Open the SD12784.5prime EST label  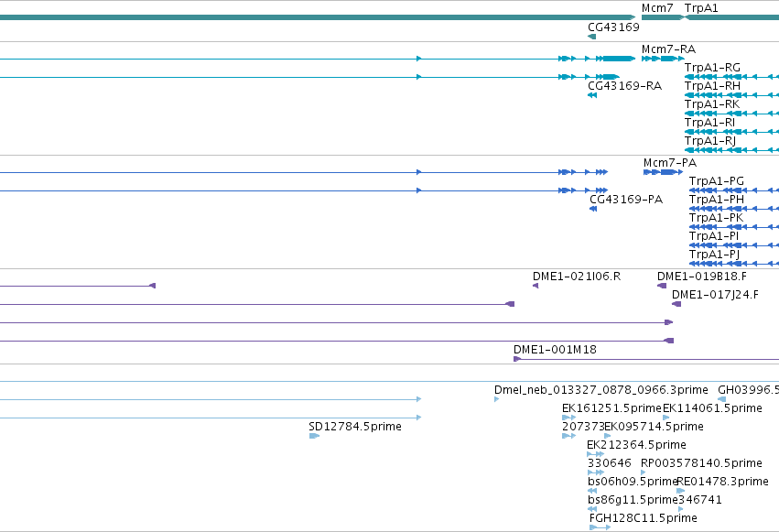(355, 427)
